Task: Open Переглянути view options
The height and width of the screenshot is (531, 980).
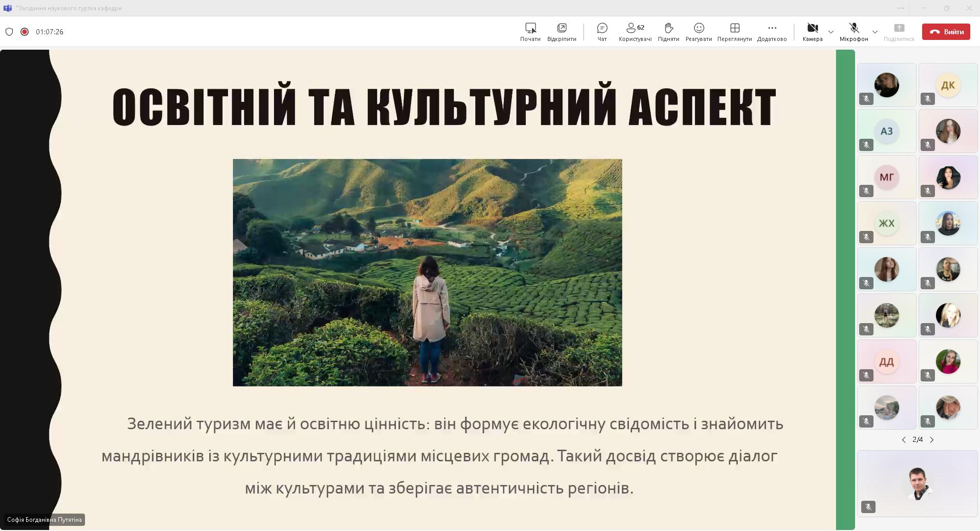Action: click(734, 32)
